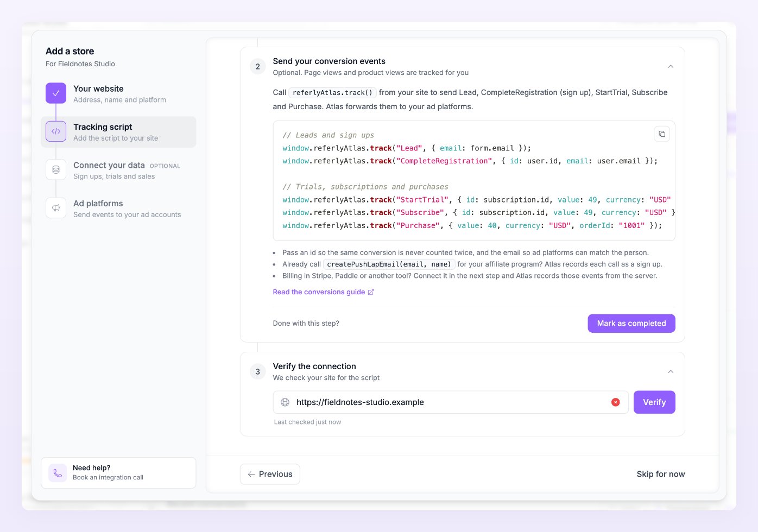This screenshot has width=758, height=532.
Task: Copy the conversion events code snippet
Action: pyautogui.click(x=662, y=134)
